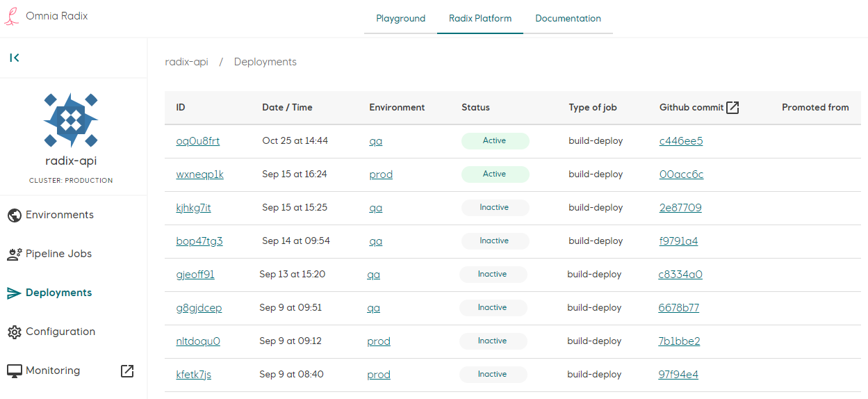Open qa environment link in g8gjdcep row

point(373,308)
